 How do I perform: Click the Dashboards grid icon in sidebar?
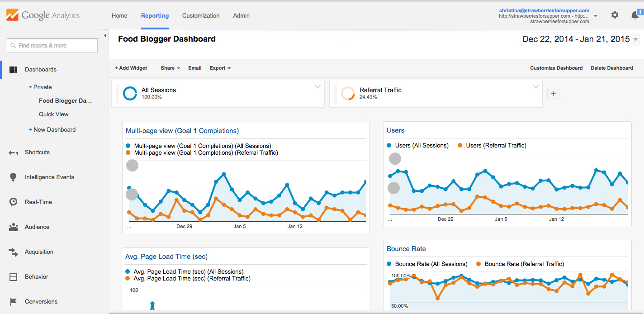point(13,70)
